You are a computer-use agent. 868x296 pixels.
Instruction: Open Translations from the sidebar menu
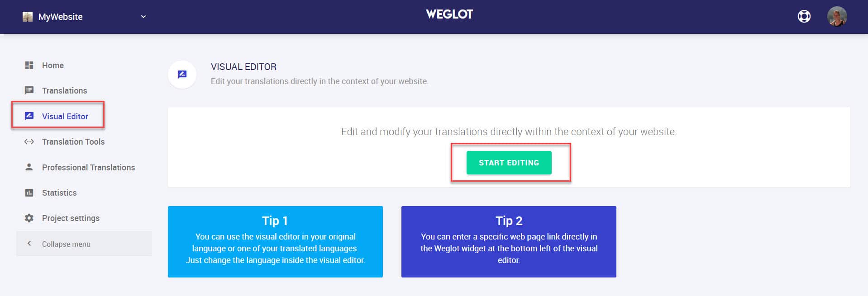64,90
